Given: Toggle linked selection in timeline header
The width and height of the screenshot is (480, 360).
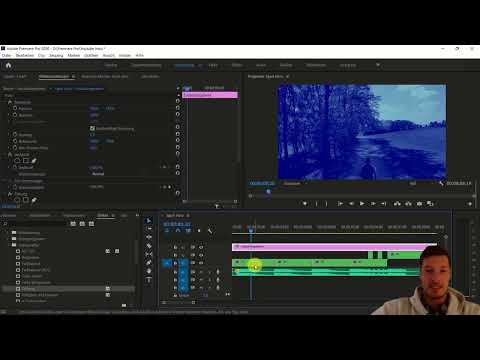Looking at the screenshot, I should pyautogui.click(x=188, y=231).
